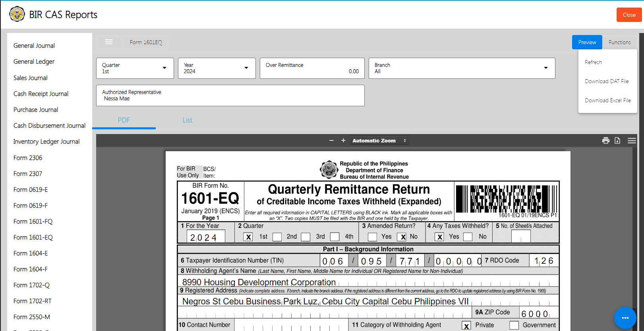Open Form 0619-E
The width and height of the screenshot is (644, 331).
coord(31,190)
